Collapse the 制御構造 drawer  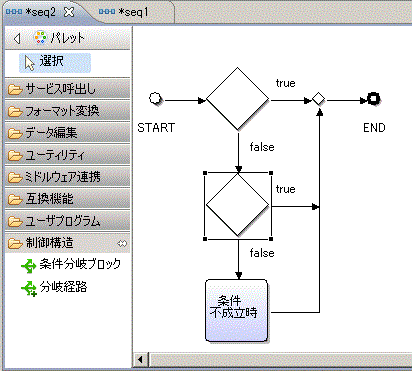(68, 243)
